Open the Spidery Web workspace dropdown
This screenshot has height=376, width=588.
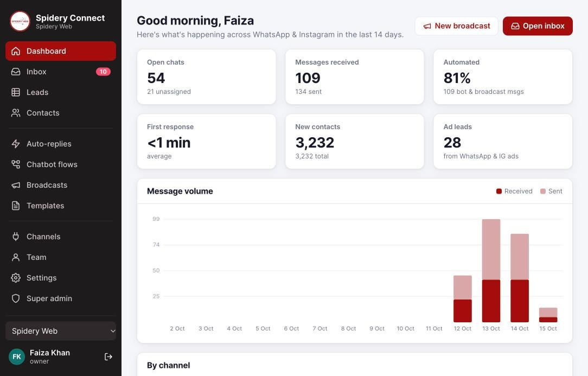click(x=61, y=331)
